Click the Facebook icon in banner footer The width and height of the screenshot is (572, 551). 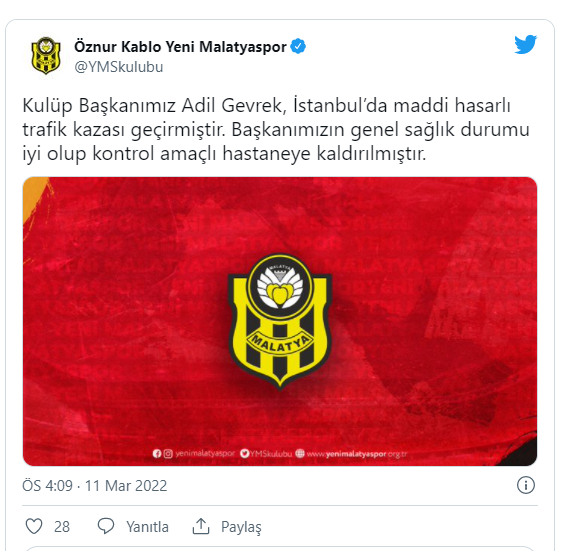[157, 454]
